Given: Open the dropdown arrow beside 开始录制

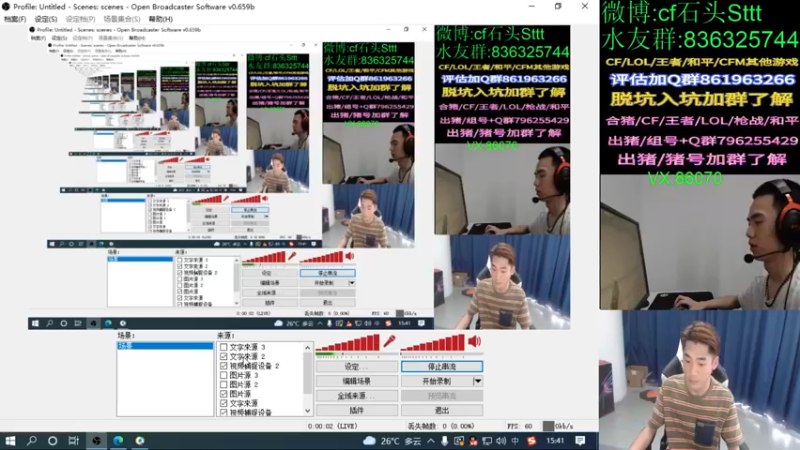Looking at the screenshot, I should pos(478,381).
